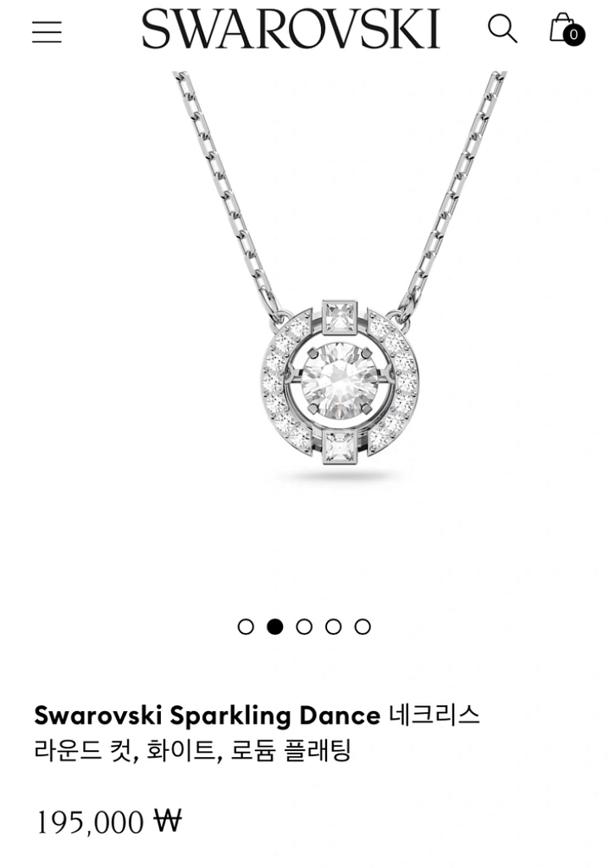Viewport: 609px width, 868px height.
Task: Jump to the fourth product image dot
Action: pyautogui.click(x=334, y=626)
